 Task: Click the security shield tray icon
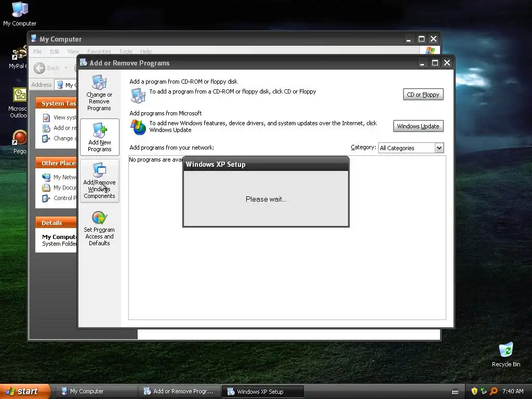[x=474, y=391]
